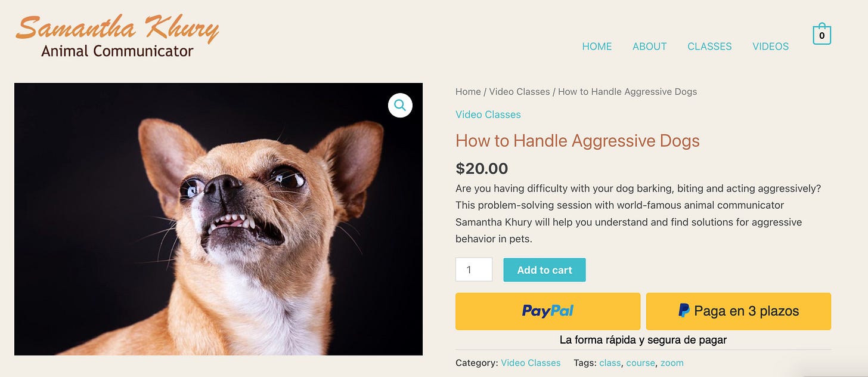Select the zoom tag link
The width and height of the screenshot is (868, 377).
coord(672,363)
